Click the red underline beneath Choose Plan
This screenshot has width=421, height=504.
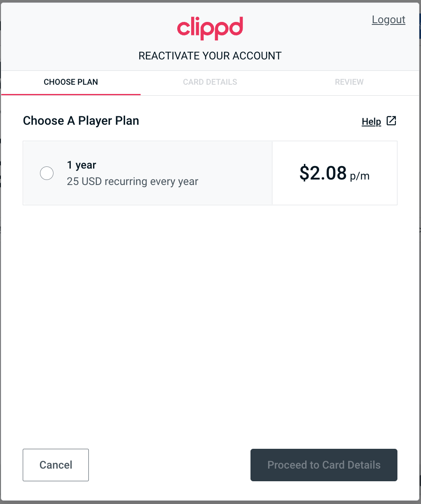(71, 94)
